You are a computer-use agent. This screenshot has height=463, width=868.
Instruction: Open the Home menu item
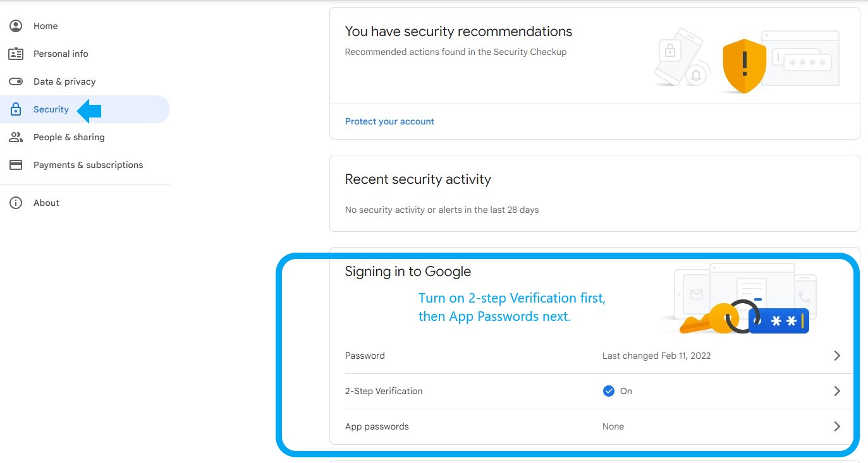click(x=45, y=26)
